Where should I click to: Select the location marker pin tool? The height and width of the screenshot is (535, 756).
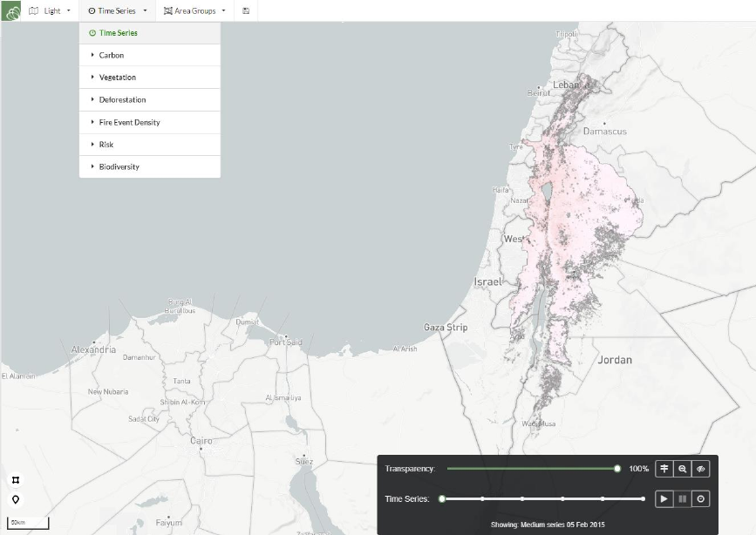coord(16,500)
